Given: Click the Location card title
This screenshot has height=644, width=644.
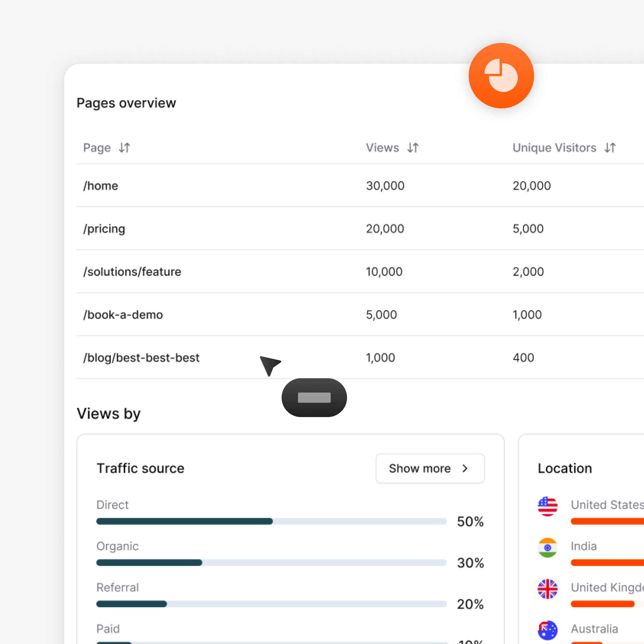Looking at the screenshot, I should (565, 468).
